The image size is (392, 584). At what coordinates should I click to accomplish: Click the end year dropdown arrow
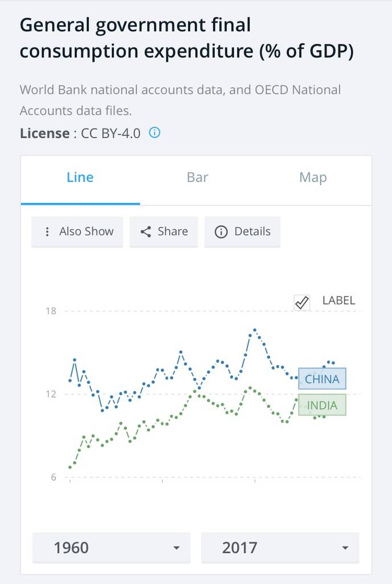pos(345,548)
